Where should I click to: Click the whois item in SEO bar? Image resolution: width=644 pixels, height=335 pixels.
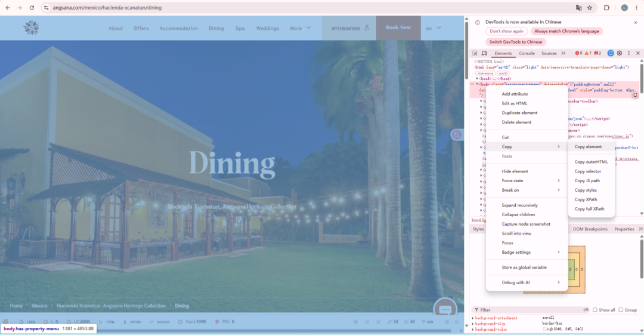pyautogui.click(x=132, y=322)
